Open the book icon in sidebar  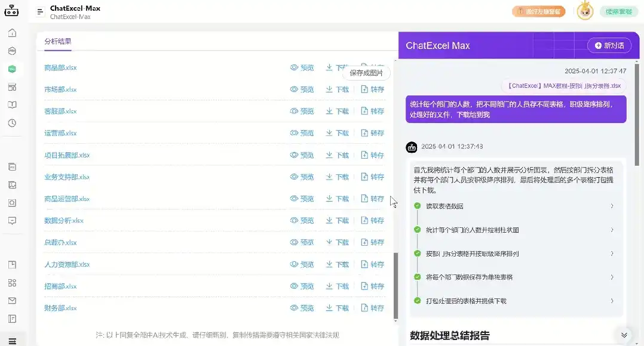(13, 105)
